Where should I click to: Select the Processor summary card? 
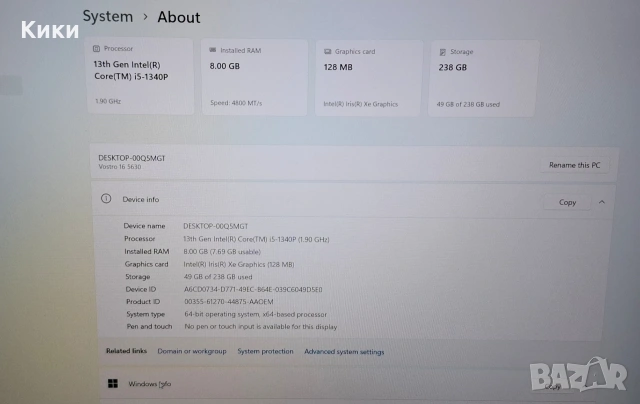click(x=140, y=76)
